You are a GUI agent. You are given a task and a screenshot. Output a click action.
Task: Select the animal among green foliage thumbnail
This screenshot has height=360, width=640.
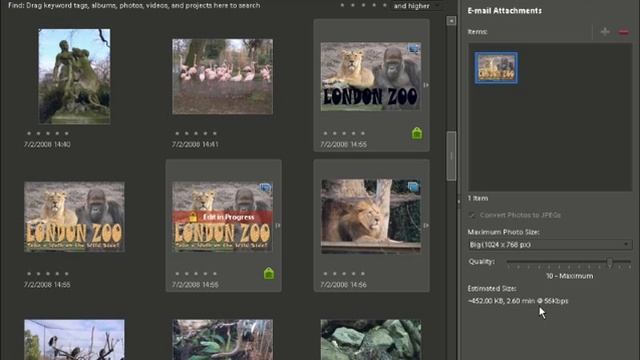pyautogui.click(x=222, y=340)
